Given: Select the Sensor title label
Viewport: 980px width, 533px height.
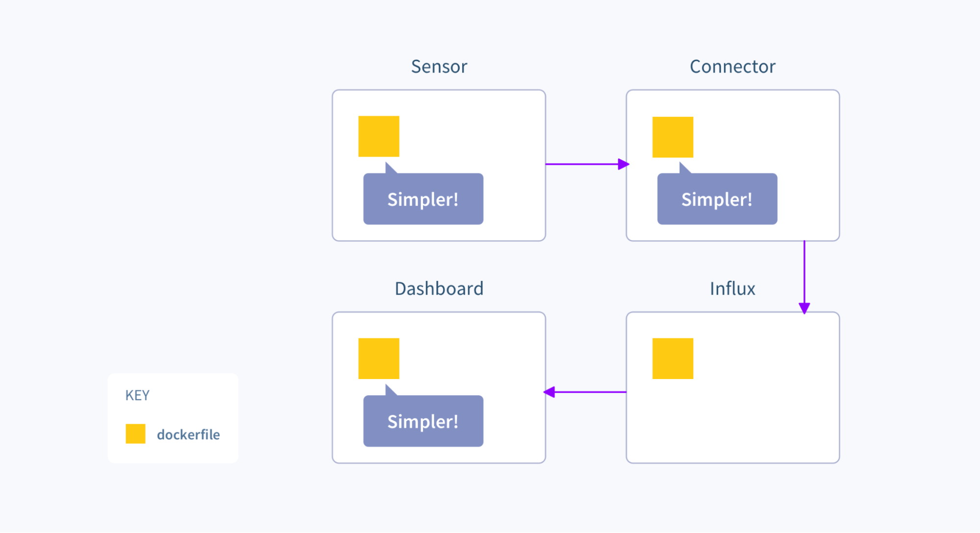Looking at the screenshot, I should [x=439, y=67].
